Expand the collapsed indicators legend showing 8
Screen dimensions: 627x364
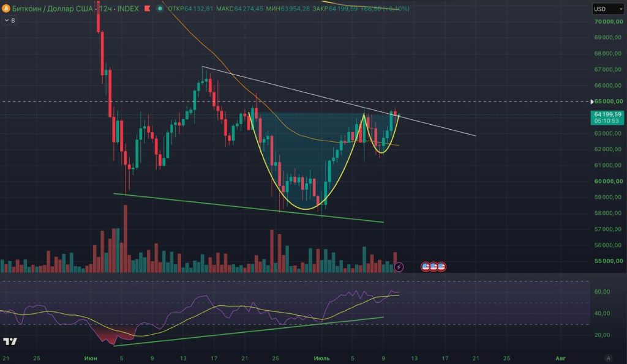click(x=10, y=20)
